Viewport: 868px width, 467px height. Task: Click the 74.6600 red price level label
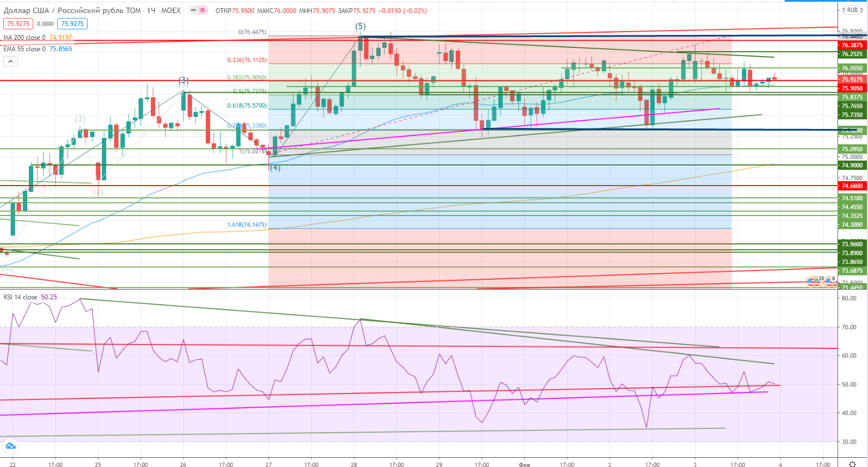(852, 186)
